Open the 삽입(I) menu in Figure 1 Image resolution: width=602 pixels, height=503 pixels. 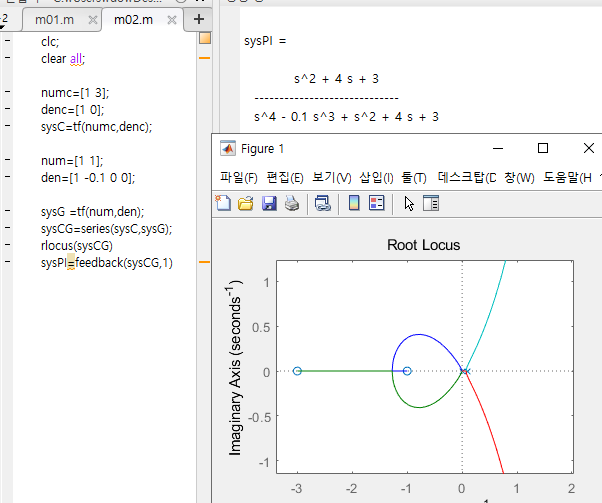coord(376,177)
